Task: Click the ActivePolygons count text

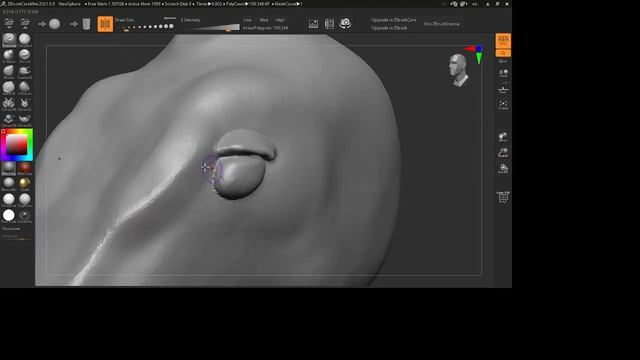Action: coord(265,28)
